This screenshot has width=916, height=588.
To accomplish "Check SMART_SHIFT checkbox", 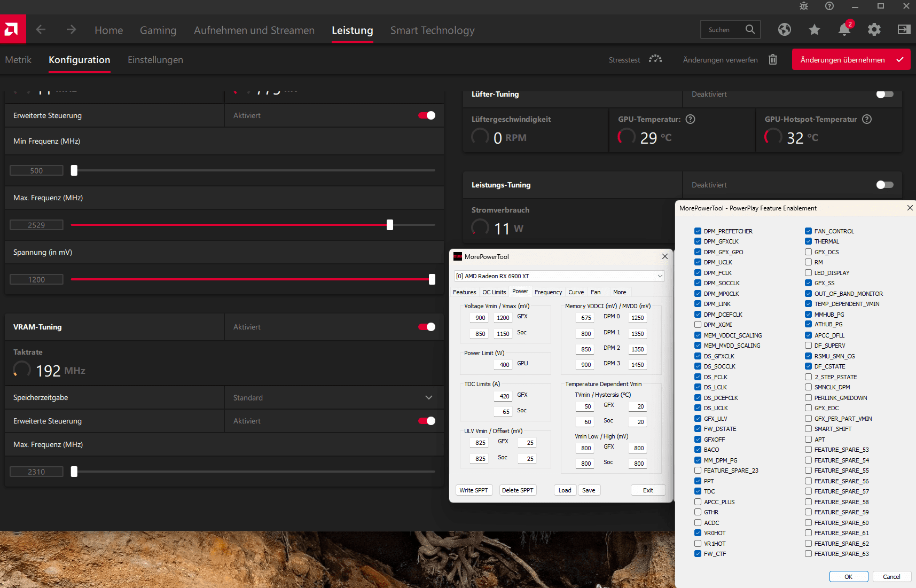I will pos(808,429).
